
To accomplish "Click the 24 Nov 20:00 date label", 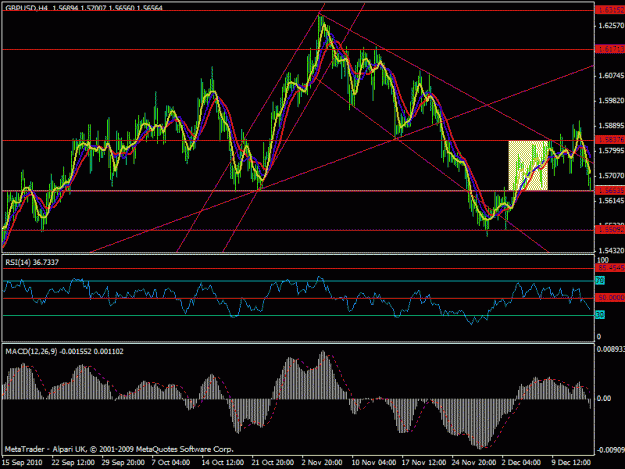I will 474,463.
